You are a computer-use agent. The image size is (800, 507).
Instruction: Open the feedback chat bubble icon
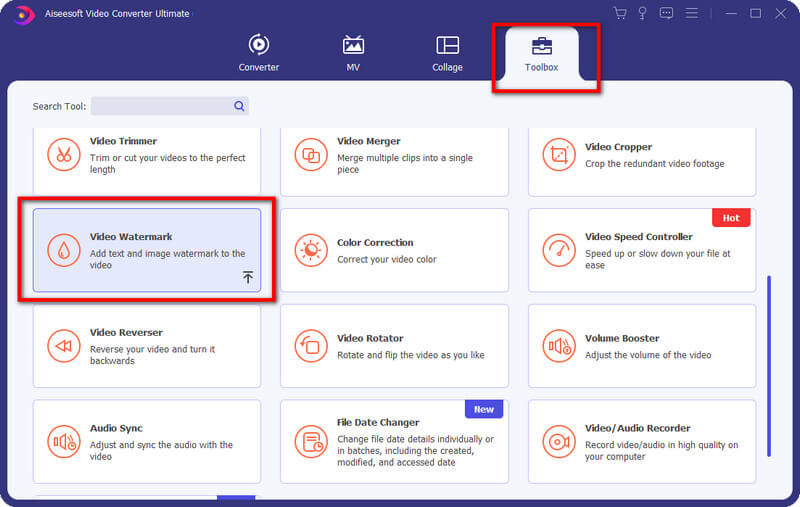[x=667, y=13]
